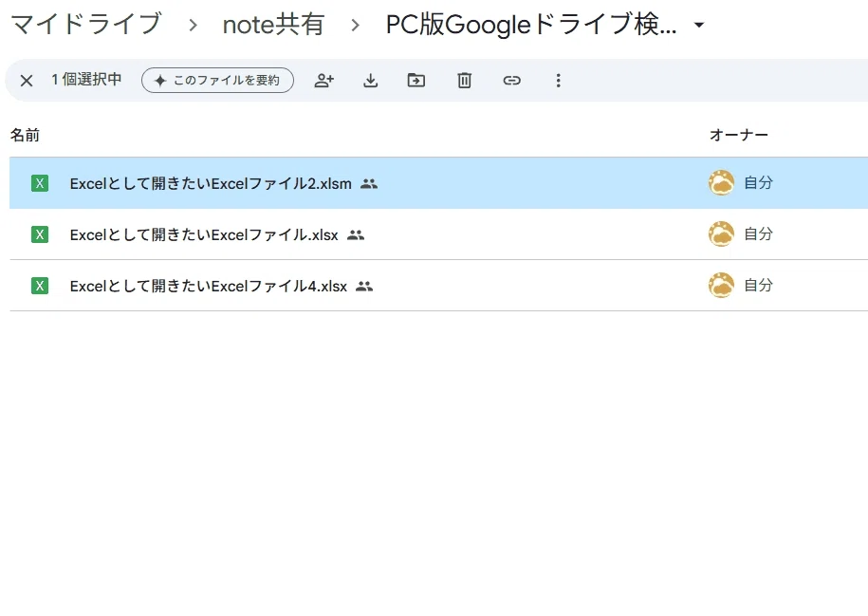Clear the selection with the X icon

click(x=26, y=81)
